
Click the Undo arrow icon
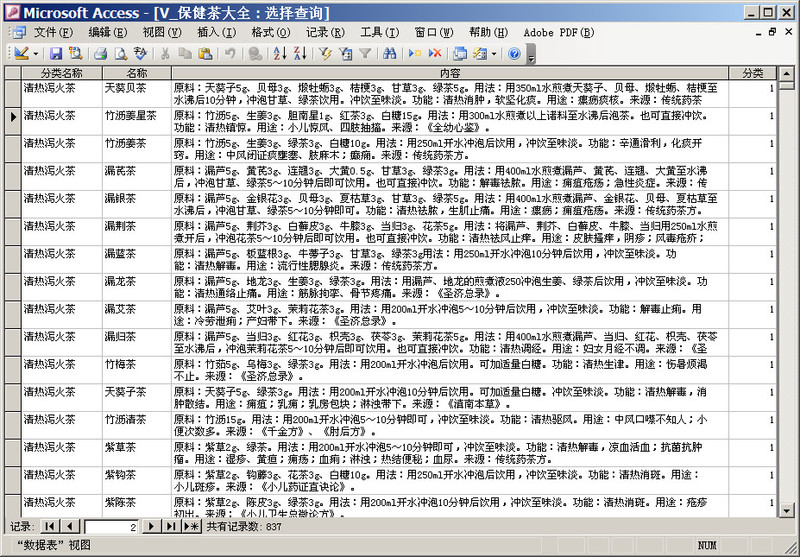(230, 53)
